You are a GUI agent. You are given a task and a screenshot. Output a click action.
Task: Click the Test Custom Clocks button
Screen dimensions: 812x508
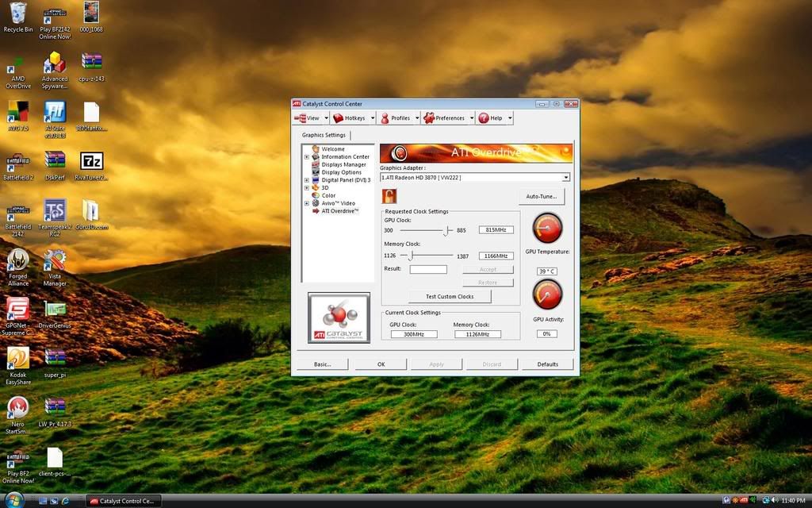(449, 297)
